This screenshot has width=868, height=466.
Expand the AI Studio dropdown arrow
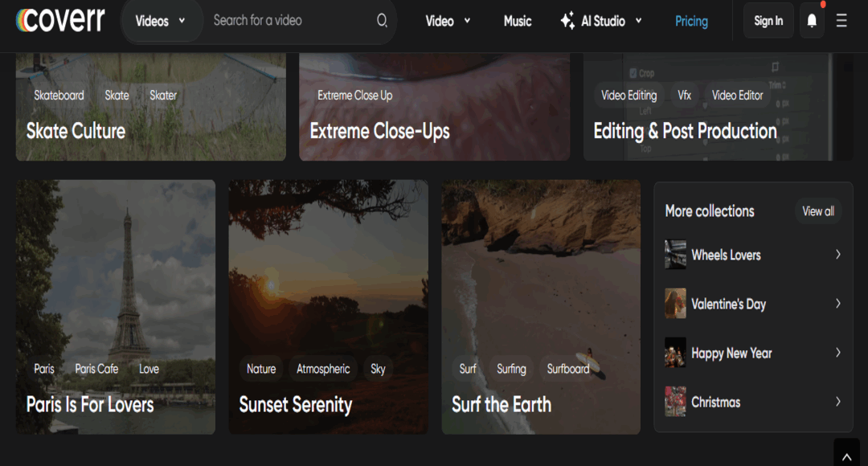point(639,21)
